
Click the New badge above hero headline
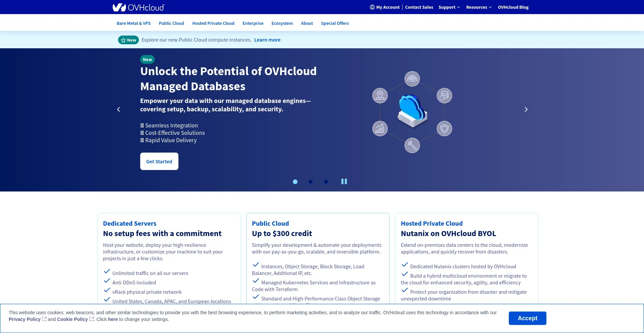[147, 59]
